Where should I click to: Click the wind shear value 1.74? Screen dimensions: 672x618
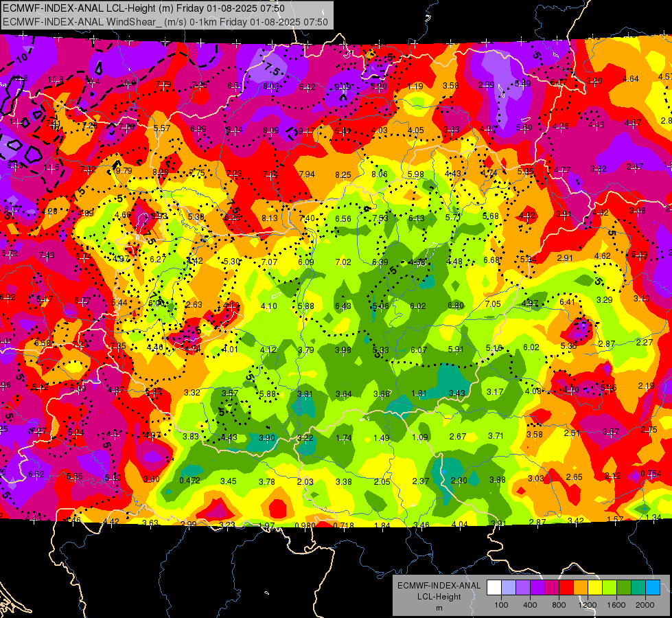pyautogui.click(x=344, y=438)
